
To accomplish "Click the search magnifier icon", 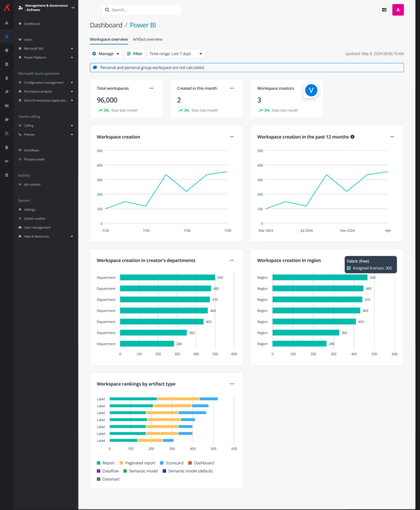I will pyautogui.click(x=107, y=10).
